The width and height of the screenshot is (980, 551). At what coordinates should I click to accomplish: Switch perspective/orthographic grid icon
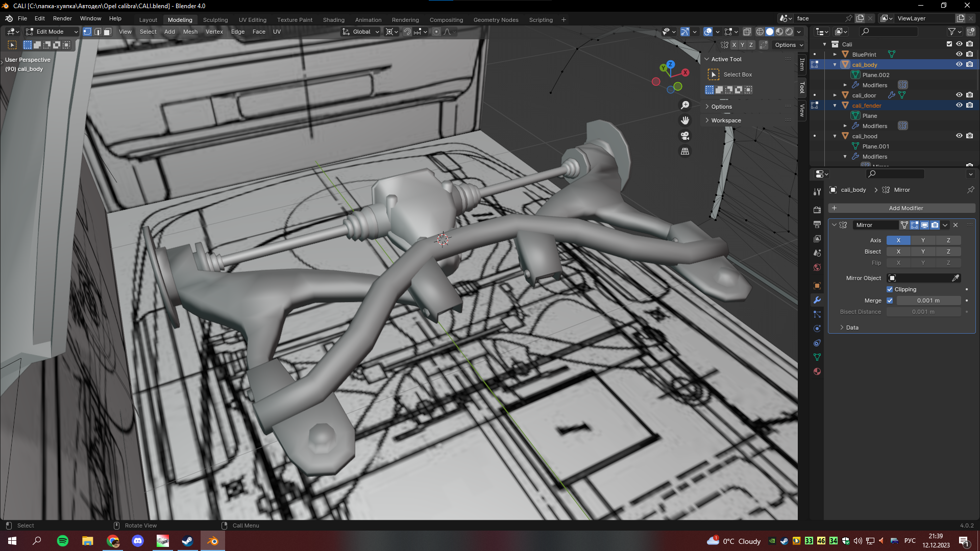pyautogui.click(x=685, y=152)
